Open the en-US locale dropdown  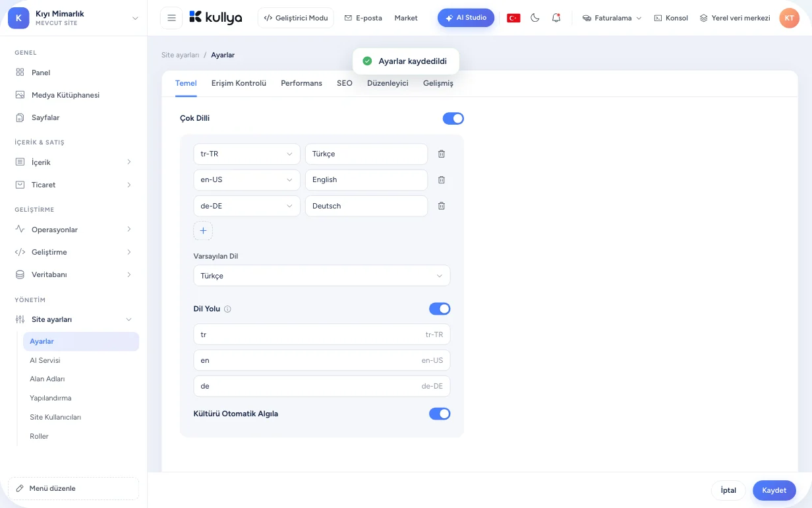coord(246,179)
